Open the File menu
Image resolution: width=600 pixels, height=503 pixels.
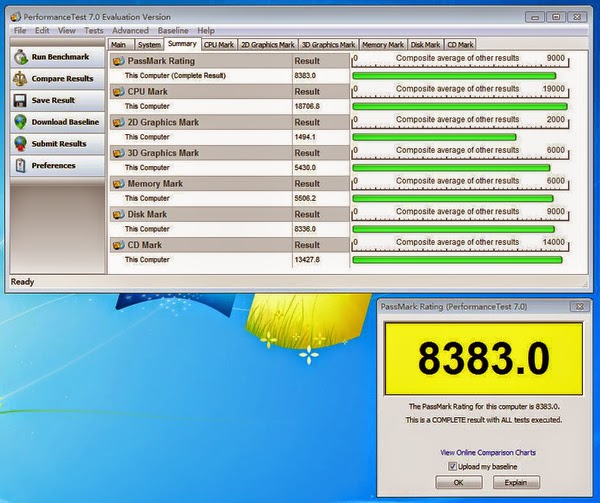coord(20,31)
